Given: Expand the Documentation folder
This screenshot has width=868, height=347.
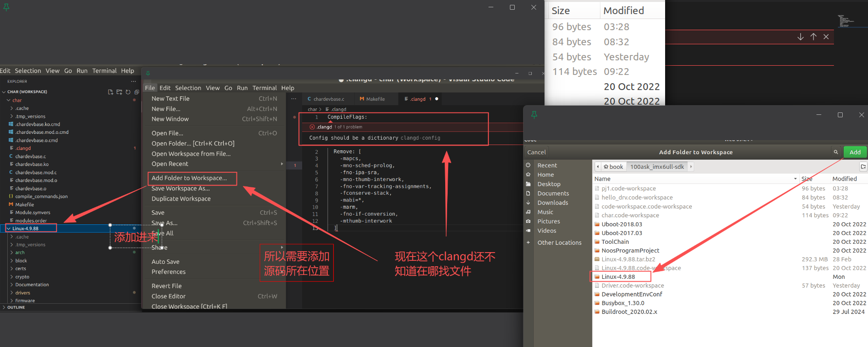Looking at the screenshot, I should 12,285.
